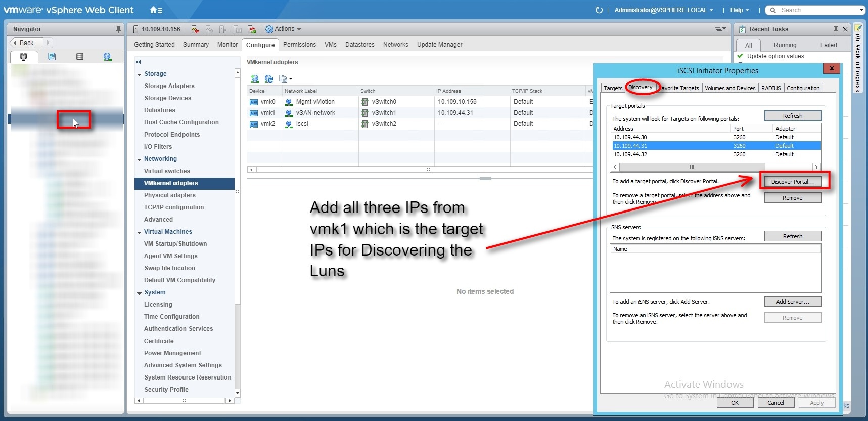The height and width of the screenshot is (421, 868).
Task: Click the Add host networking icon
Action: 255,79
